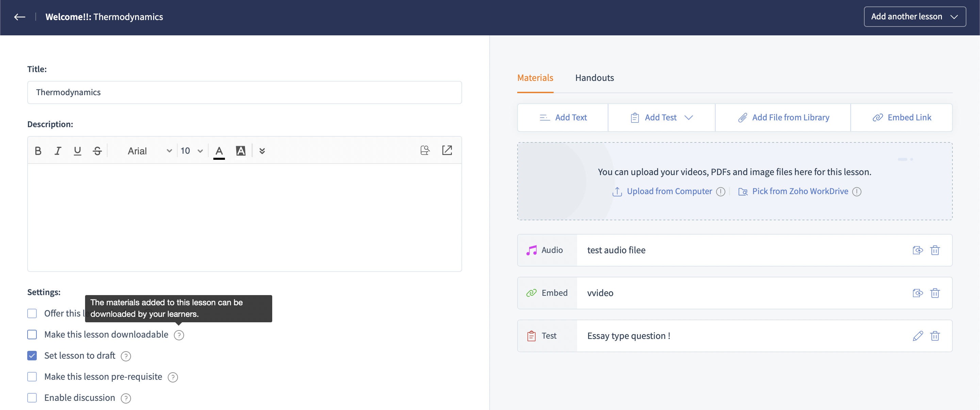Enable Make this lesson downloadable checkbox
This screenshot has width=980, height=410.
[x=32, y=335]
